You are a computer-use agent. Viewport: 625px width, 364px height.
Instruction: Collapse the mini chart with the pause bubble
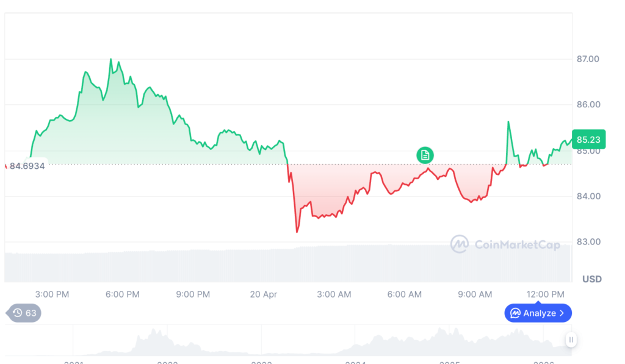(571, 340)
